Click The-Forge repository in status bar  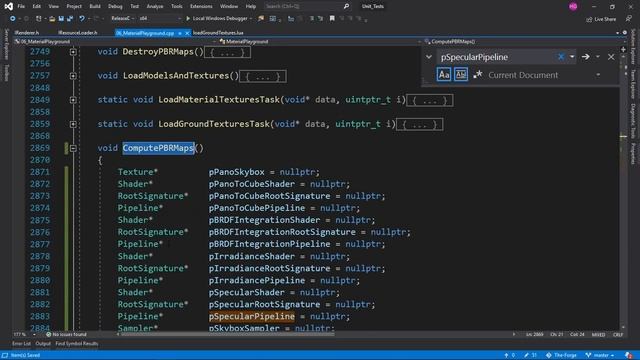pos(562,355)
